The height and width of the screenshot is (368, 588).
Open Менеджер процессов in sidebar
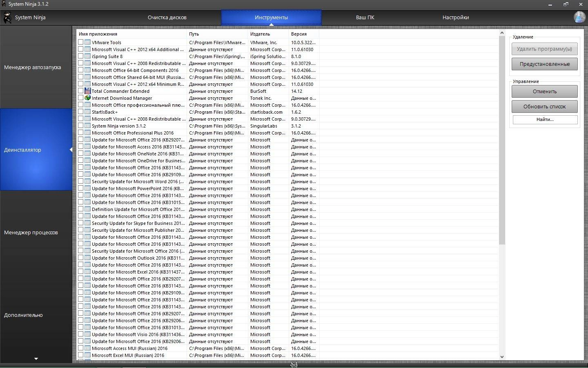pos(36,232)
